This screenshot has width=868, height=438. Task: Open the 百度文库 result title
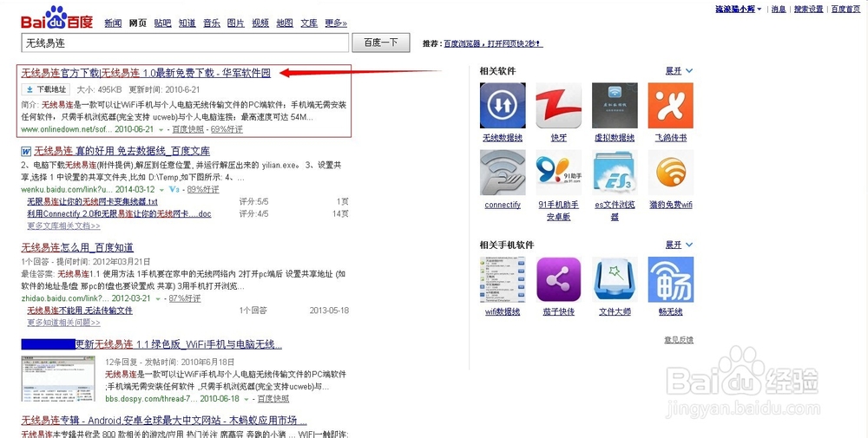(122, 151)
